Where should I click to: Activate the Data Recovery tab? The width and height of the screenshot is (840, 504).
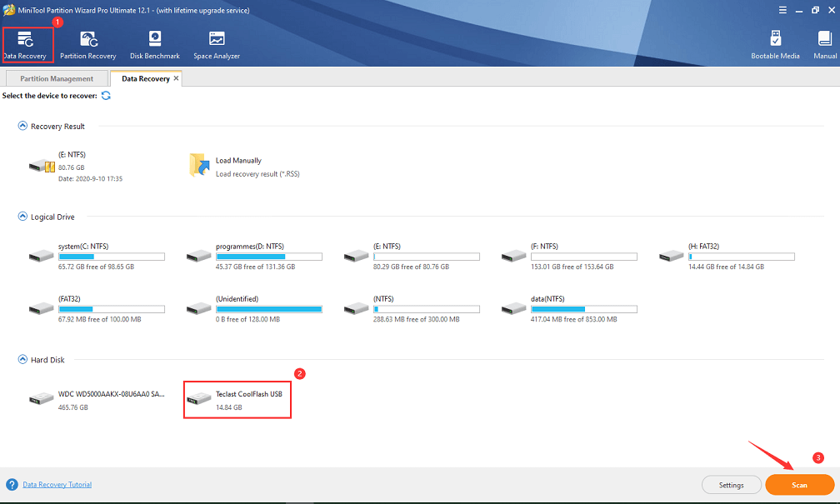click(x=146, y=79)
